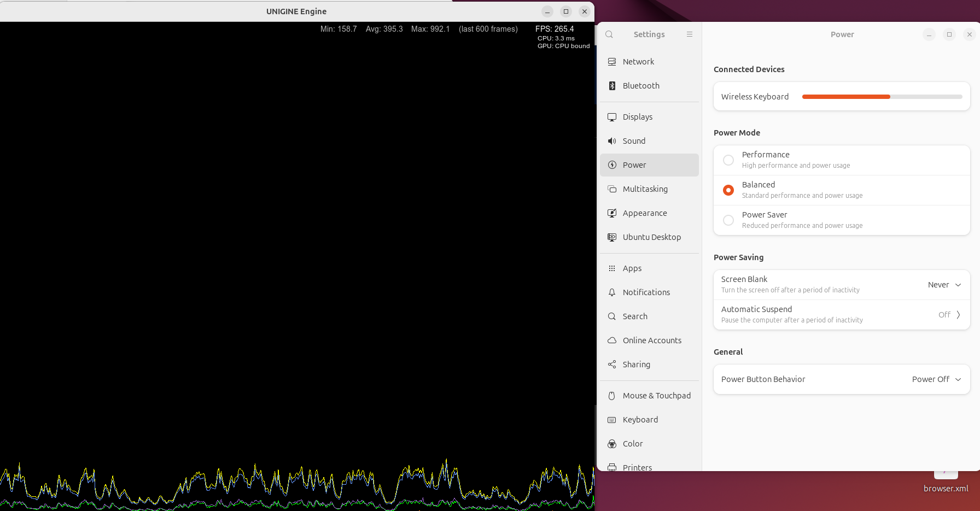Click the Notifications bell icon
Viewport: 980px width, 511px height.
pyautogui.click(x=612, y=292)
